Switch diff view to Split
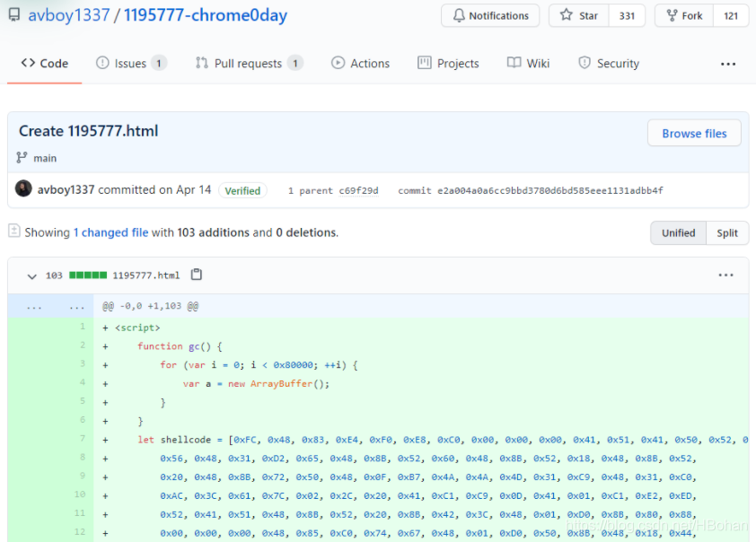The width and height of the screenshot is (756, 542). tap(727, 232)
